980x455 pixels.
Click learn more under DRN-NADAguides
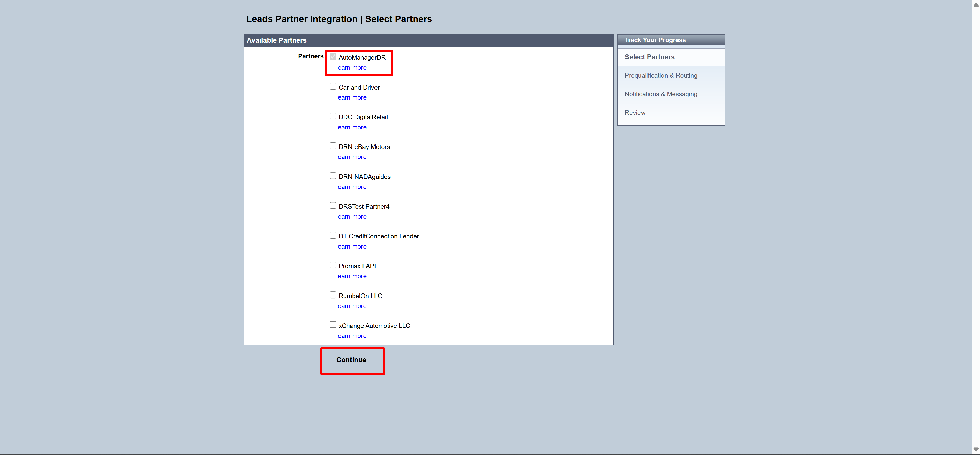(351, 187)
